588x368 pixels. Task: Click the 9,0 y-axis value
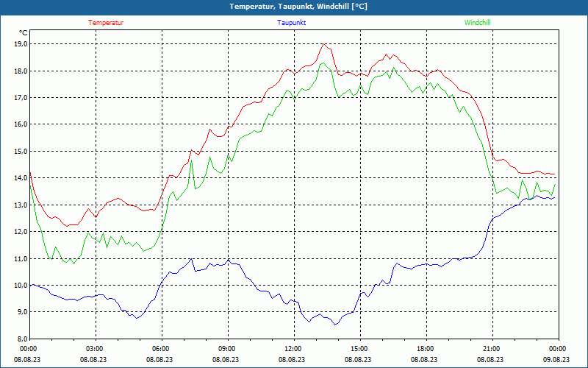(x=22, y=312)
